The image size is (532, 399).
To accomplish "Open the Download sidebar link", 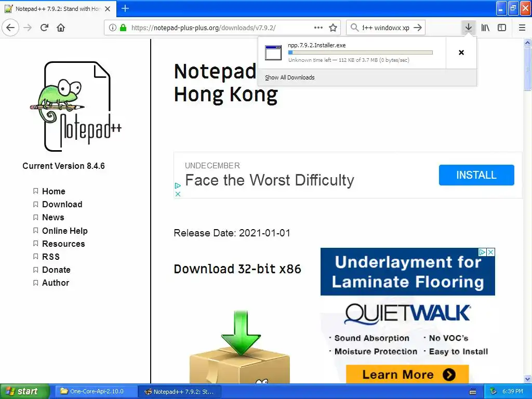I will pyautogui.click(x=62, y=204).
